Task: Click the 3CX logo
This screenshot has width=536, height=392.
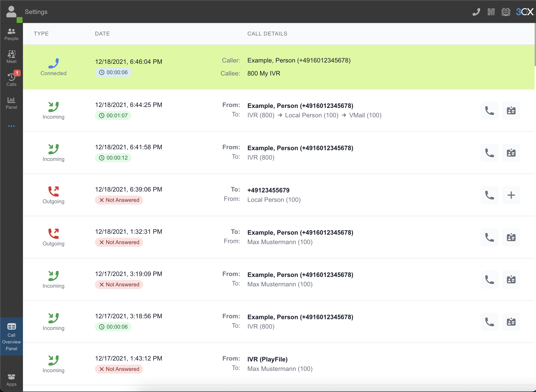Action: point(525,12)
